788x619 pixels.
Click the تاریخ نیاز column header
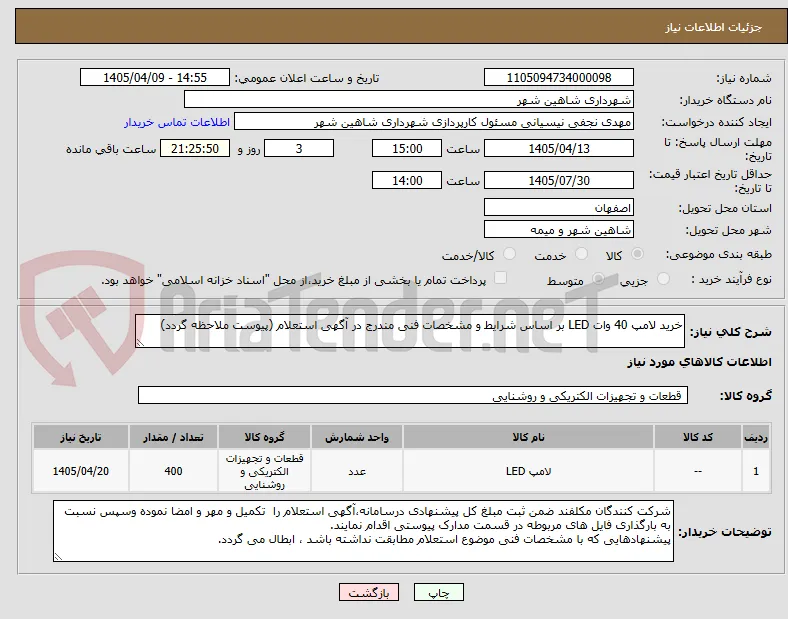click(81, 437)
